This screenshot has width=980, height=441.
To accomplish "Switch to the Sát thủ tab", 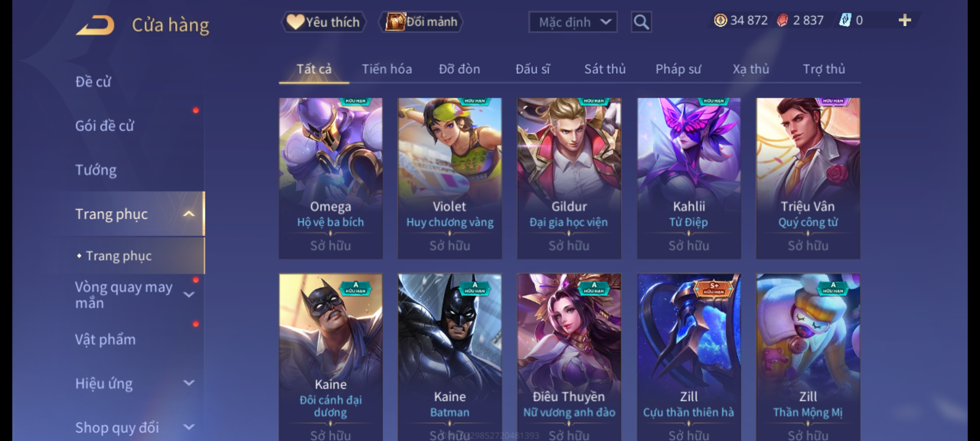I will coord(605,69).
